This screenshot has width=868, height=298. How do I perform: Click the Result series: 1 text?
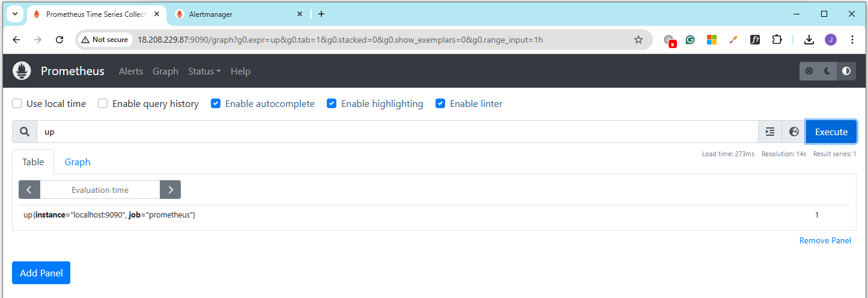coord(834,154)
